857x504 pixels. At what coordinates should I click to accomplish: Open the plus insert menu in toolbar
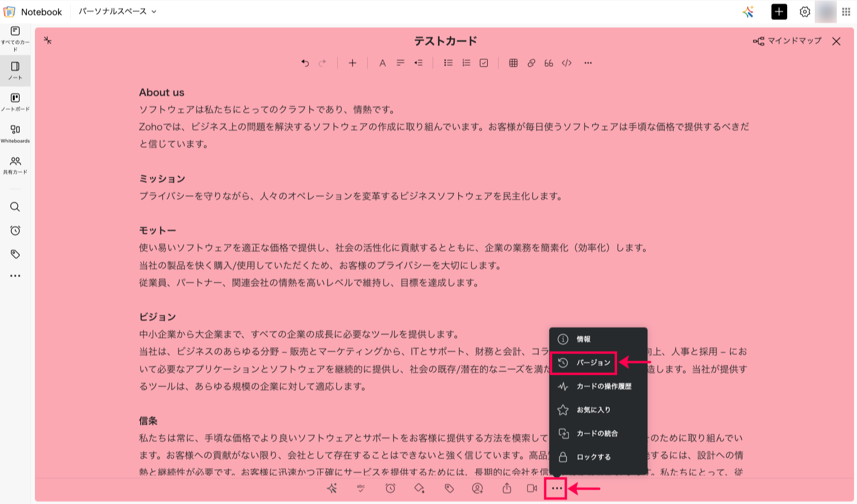coord(352,63)
